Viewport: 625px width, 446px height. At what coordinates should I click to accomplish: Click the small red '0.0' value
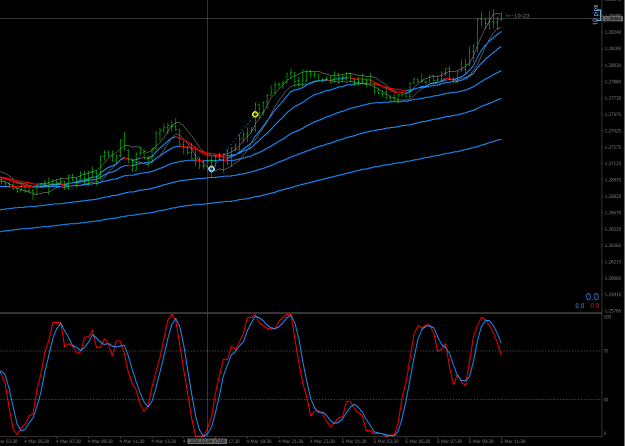click(595, 306)
